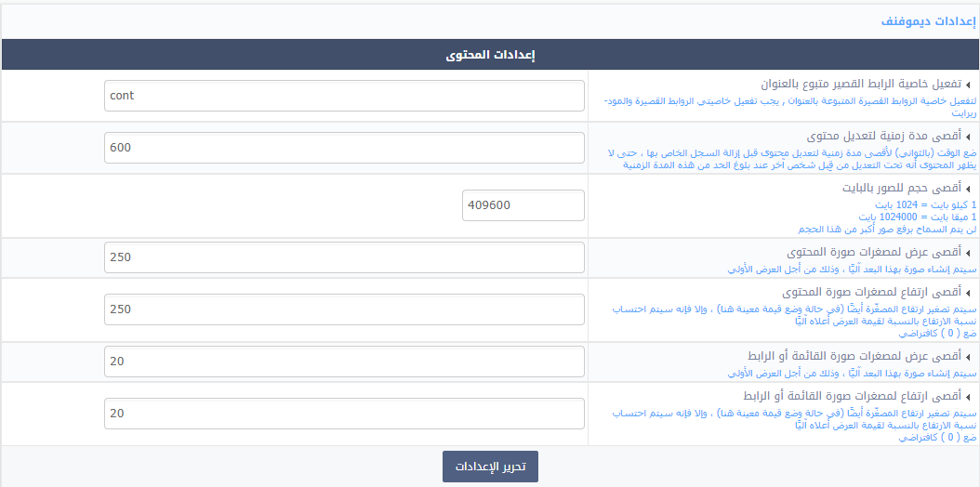The width and height of the screenshot is (980, 487).
Task: Click arrow beside أقصى ارتفاع لمصغرات صورة القائمة
Action: click(x=968, y=397)
